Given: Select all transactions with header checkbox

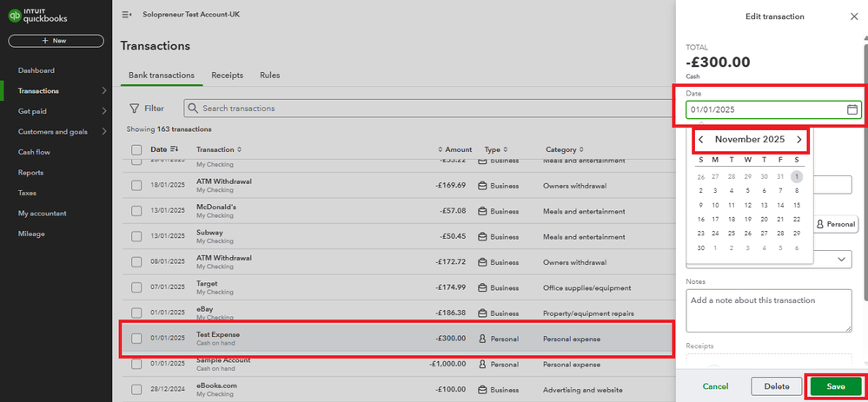Looking at the screenshot, I should coord(136,149).
